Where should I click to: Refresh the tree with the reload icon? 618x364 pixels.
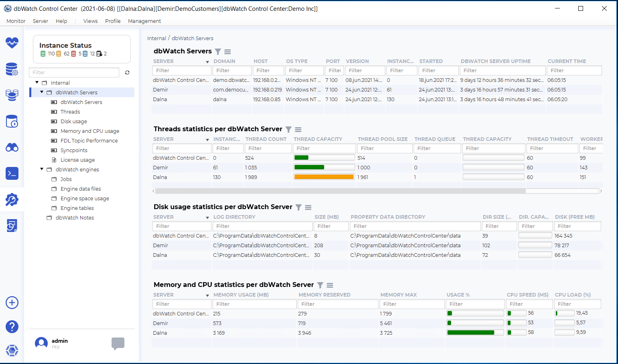(127, 73)
